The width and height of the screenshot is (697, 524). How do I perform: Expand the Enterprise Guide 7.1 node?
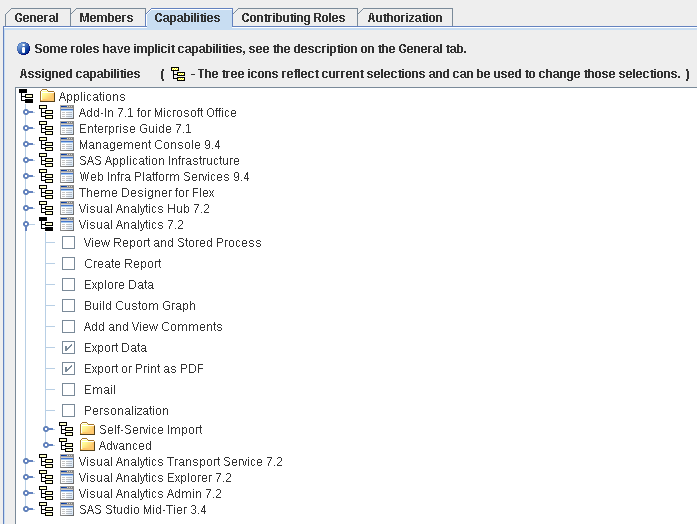27,128
